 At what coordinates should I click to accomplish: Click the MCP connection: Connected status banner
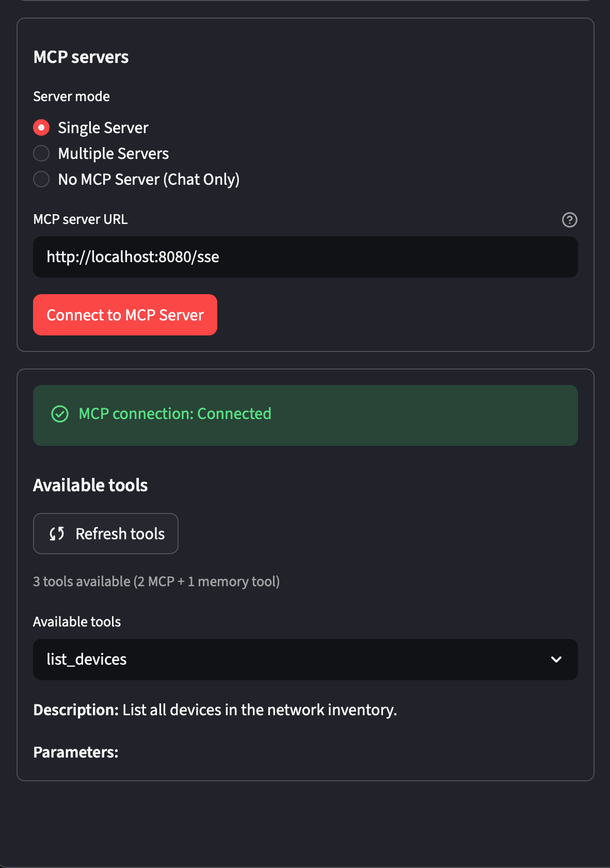pos(305,414)
